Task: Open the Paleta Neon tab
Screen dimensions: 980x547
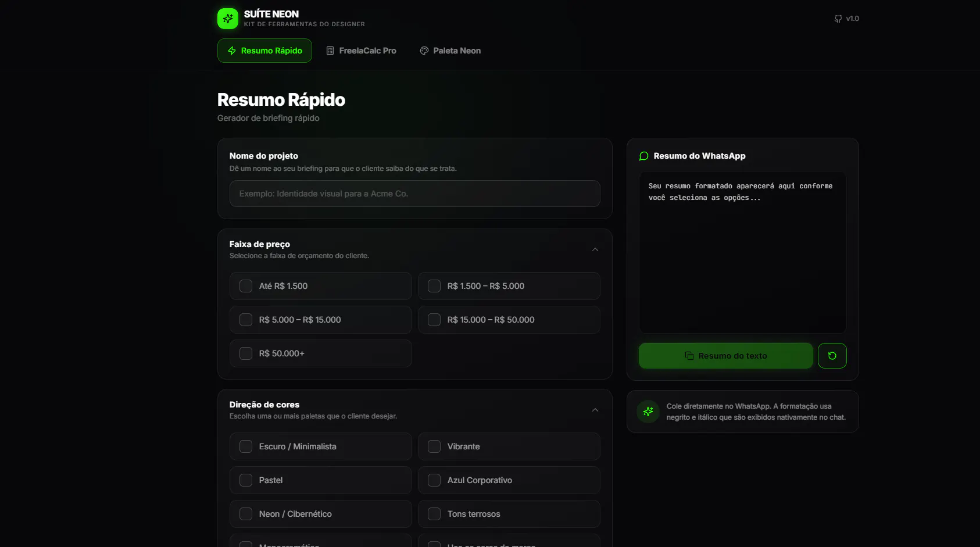Action: coord(450,51)
